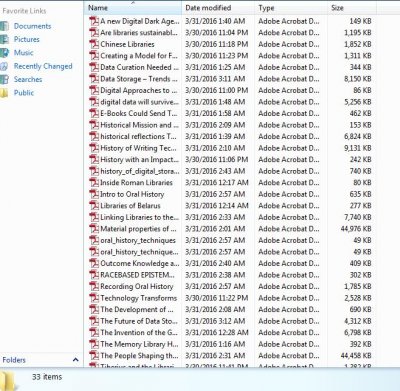Image resolution: width=400 pixels, height=391 pixels.
Task: Click the Searches icon in sidebar
Action: click(4, 79)
